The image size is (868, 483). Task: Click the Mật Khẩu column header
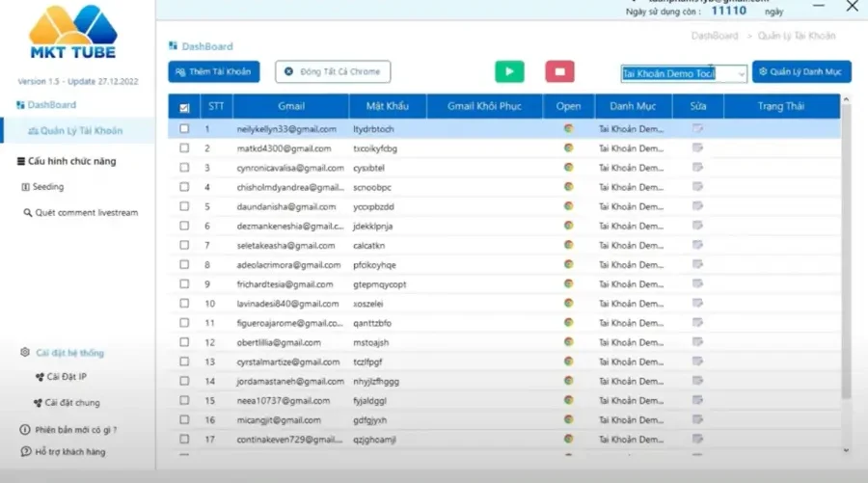click(x=388, y=106)
